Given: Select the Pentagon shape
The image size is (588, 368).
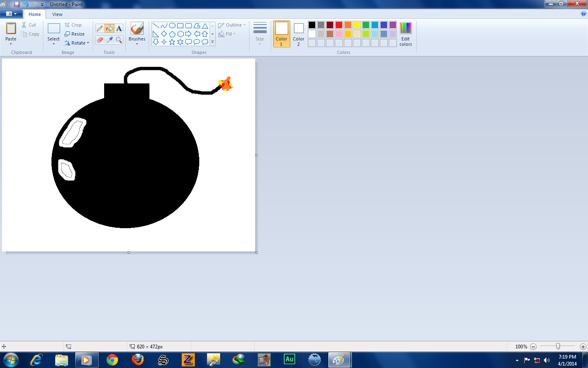Looking at the screenshot, I should 172,34.
